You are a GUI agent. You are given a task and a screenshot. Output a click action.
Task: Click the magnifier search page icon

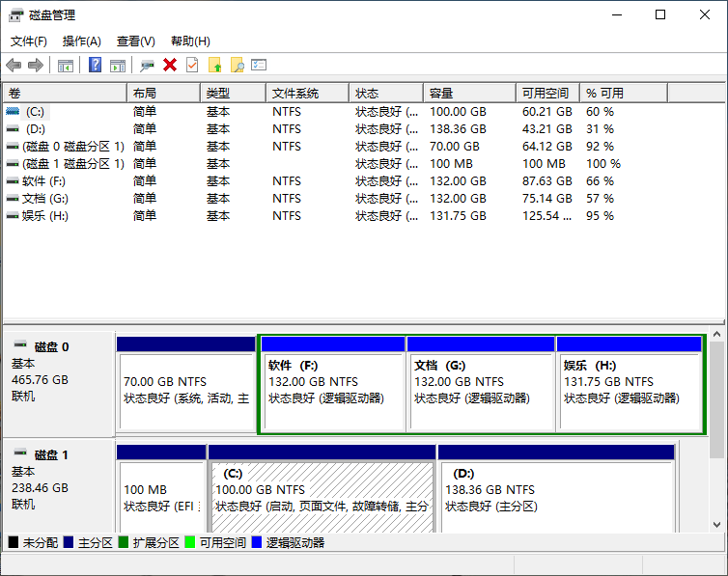pyautogui.click(x=237, y=65)
